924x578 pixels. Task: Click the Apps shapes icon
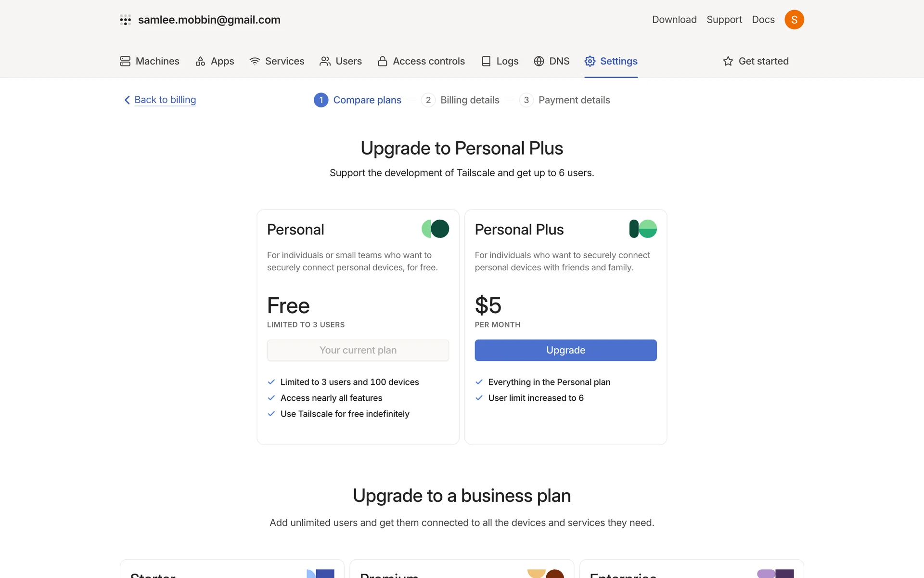pos(200,61)
